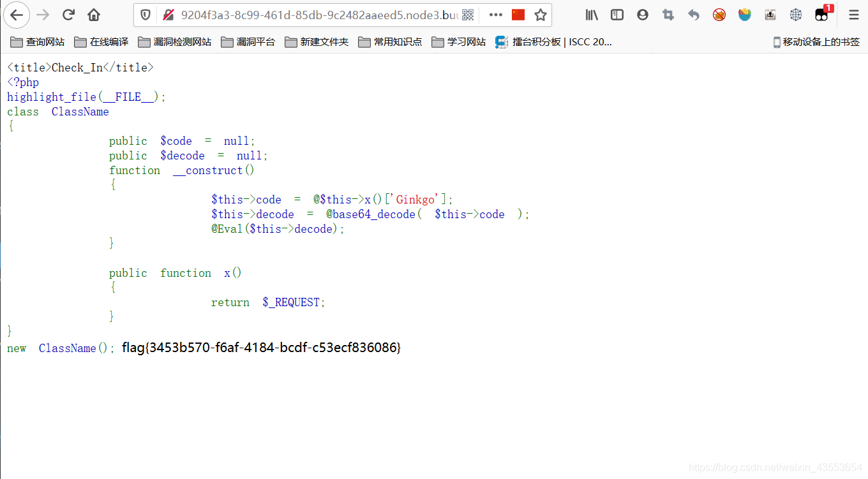Viewport: 868px width, 479px height.
Task: Open the 新建文件夹 bookmark folder
Action: pos(317,42)
